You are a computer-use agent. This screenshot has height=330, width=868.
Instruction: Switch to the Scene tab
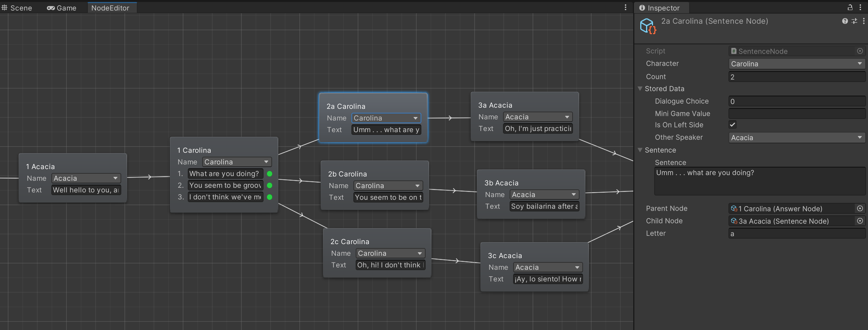(x=17, y=8)
